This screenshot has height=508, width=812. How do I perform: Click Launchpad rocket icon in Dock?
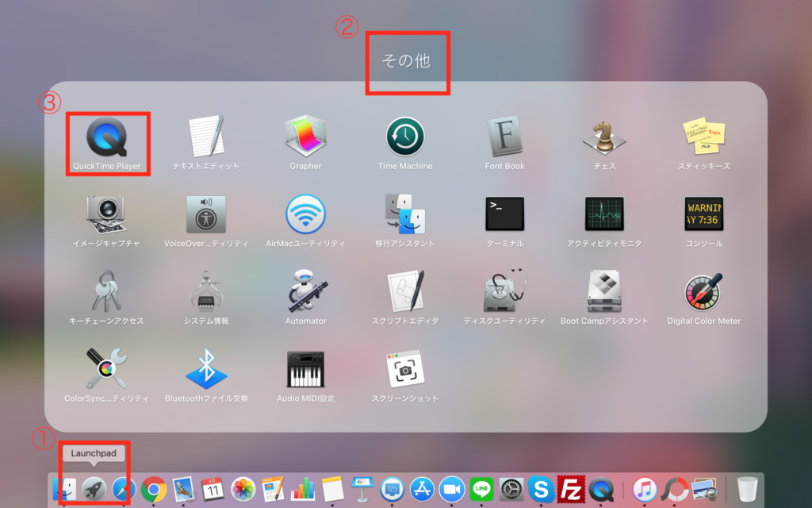click(x=94, y=489)
